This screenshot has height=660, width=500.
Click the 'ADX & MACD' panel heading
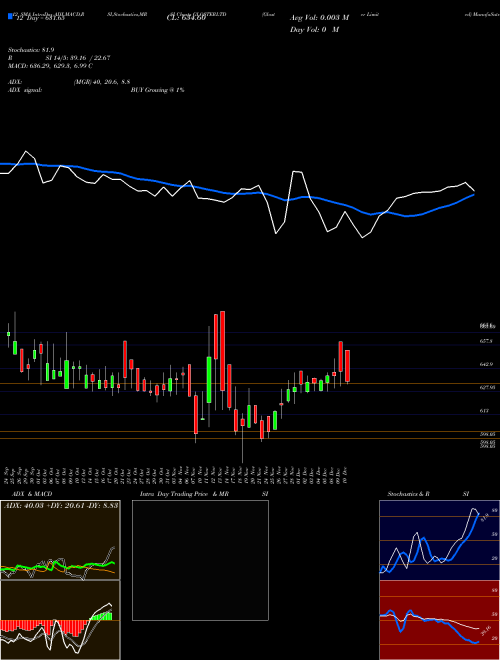[x=32, y=494]
